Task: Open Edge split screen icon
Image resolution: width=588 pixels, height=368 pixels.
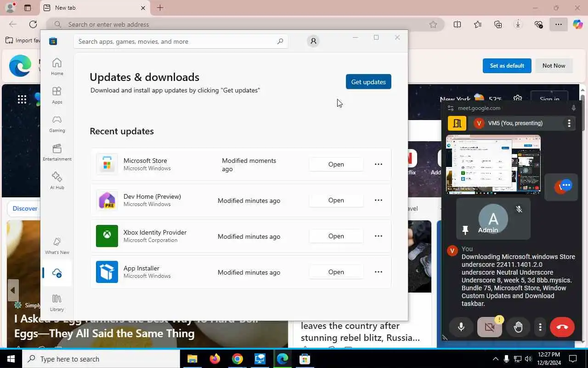Action: (457, 24)
